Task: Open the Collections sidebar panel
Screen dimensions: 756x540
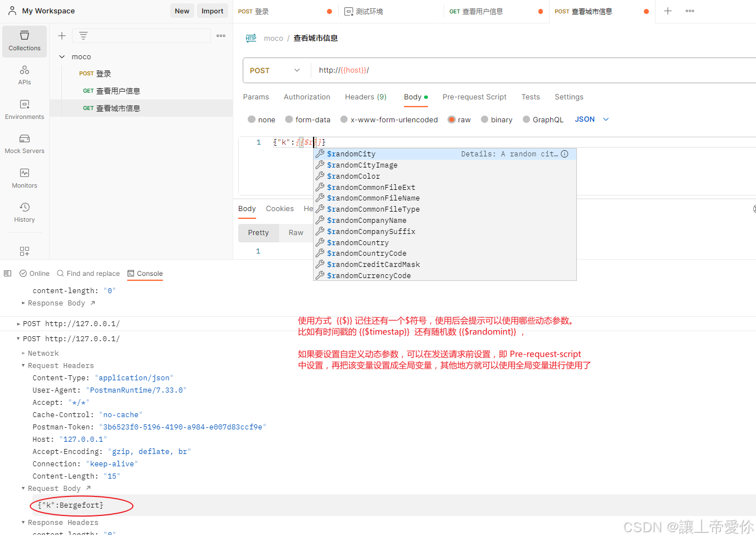Action: 25,41
